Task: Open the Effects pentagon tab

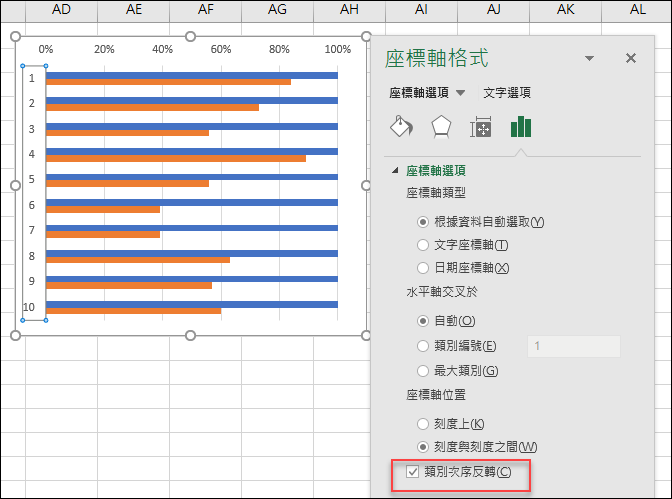Action: pos(441,127)
